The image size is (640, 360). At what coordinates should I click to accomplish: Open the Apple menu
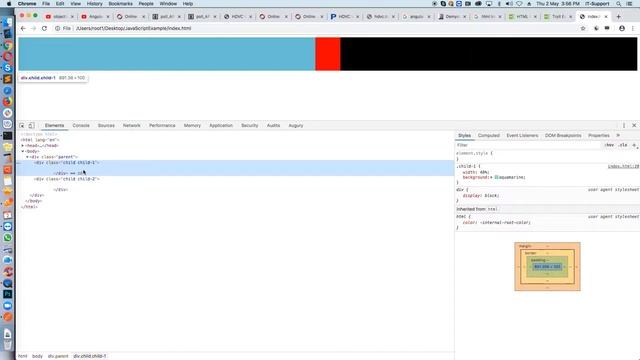tap(9, 4)
